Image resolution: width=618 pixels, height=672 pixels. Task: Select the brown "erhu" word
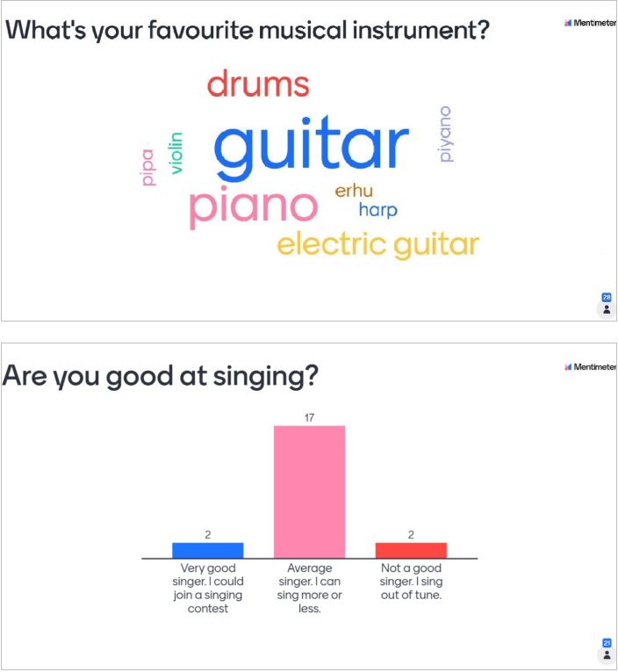pos(354,191)
